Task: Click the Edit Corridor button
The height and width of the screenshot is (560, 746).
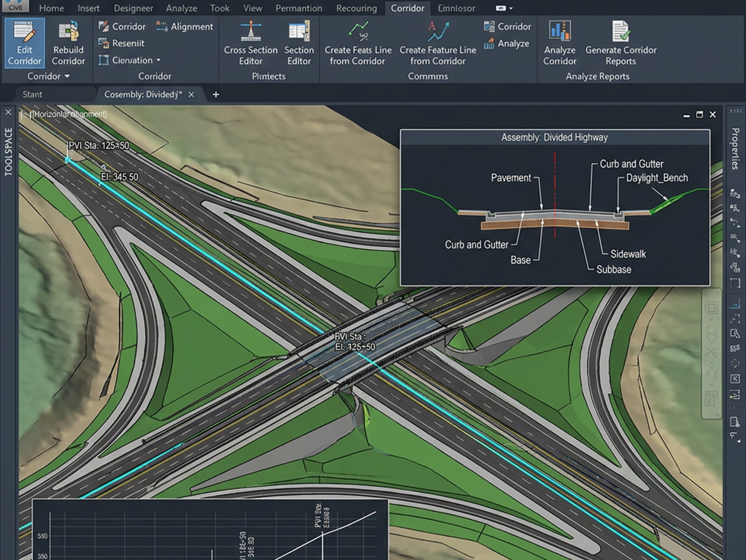Action: 25,43
